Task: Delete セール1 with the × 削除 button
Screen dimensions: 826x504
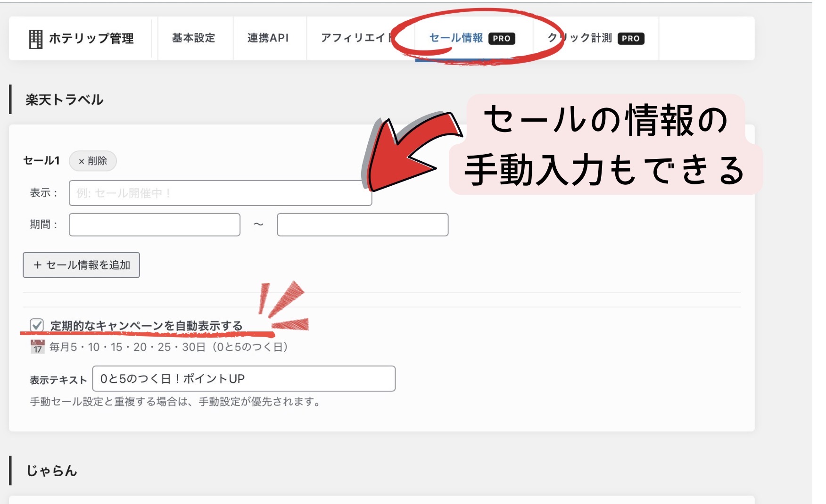Action: click(x=93, y=161)
